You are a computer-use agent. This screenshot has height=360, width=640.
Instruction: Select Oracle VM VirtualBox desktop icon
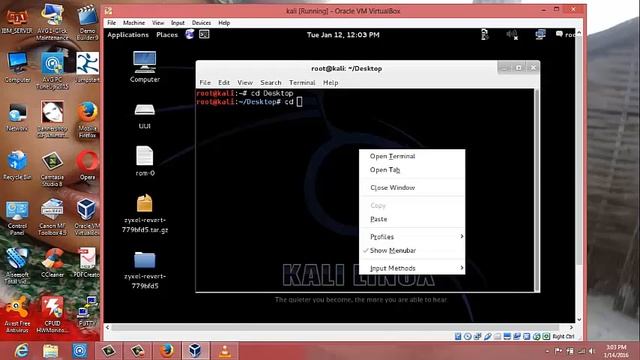(87, 217)
